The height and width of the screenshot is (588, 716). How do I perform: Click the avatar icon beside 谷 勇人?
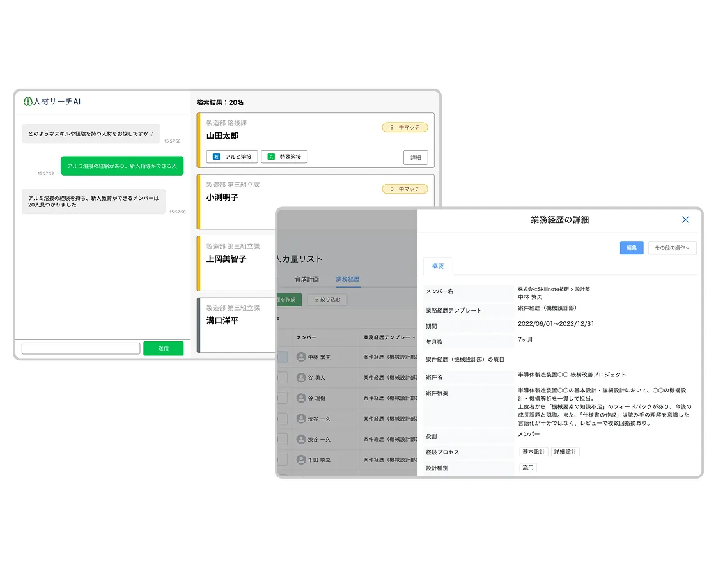tap(301, 378)
